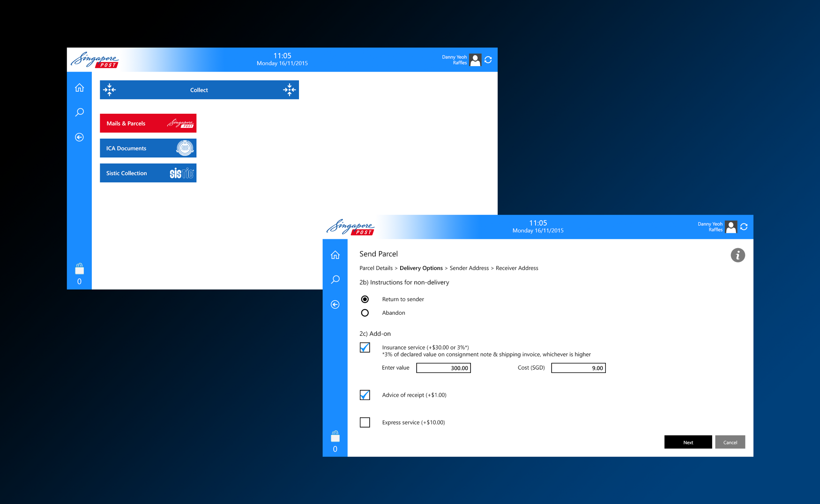Open the Sistic Collection tile

click(x=148, y=173)
